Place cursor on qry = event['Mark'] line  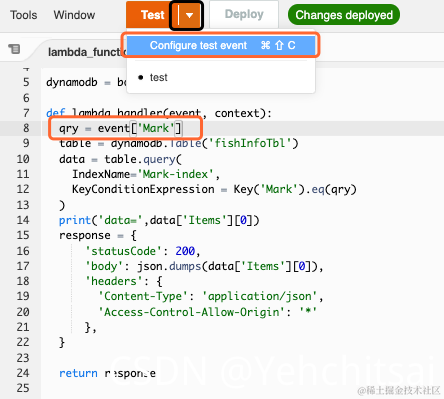(120, 128)
